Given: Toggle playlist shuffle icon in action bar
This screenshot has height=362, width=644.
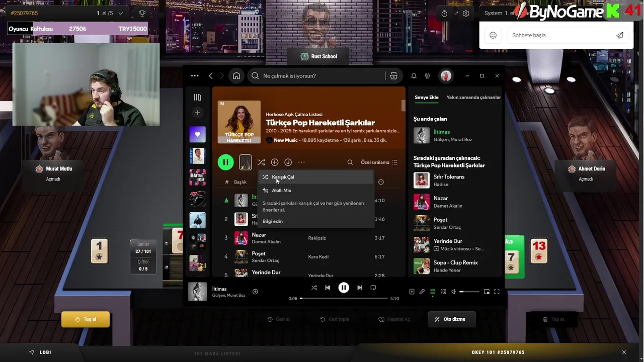Looking at the screenshot, I should click(261, 162).
